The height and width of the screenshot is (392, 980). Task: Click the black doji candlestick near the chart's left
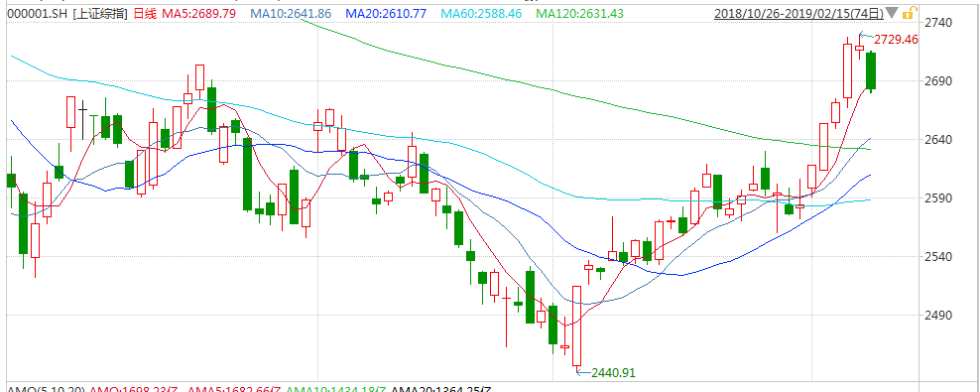coord(82,119)
